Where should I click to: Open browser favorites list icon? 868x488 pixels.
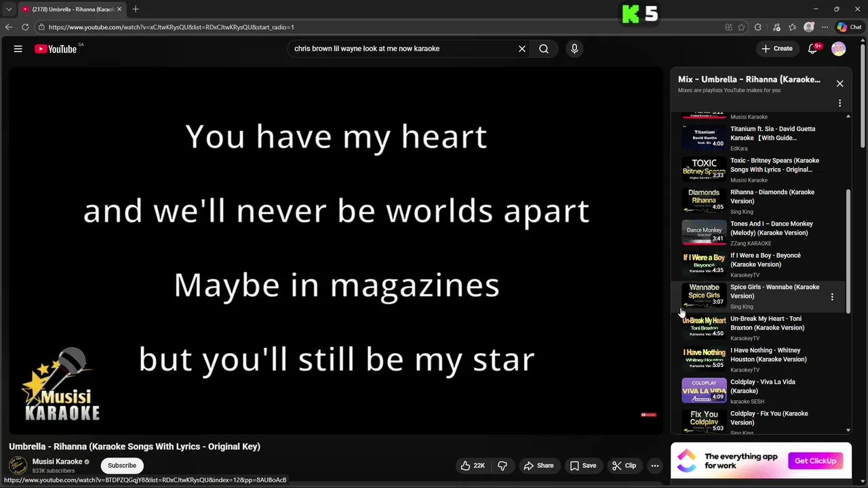793,27
